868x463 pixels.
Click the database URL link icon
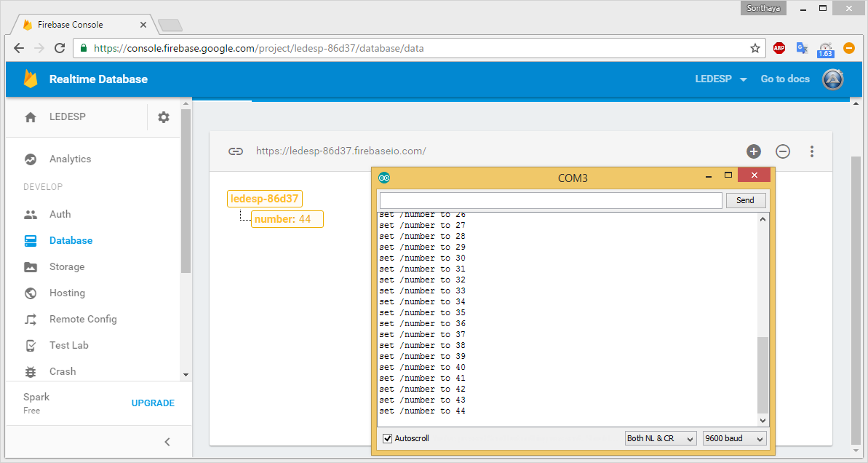click(236, 151)
